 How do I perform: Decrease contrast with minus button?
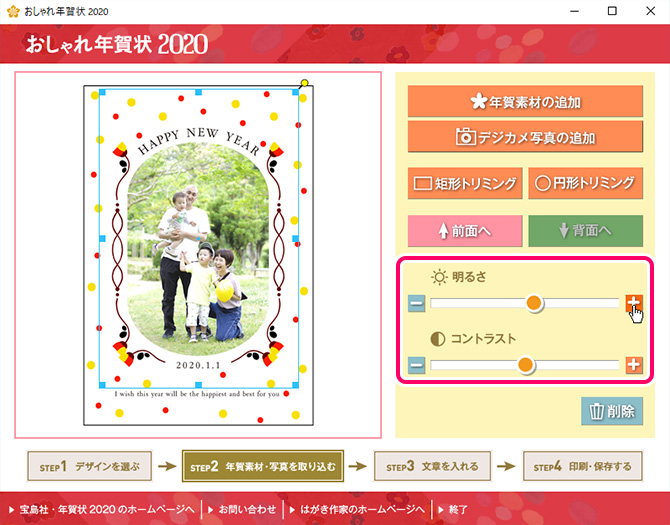coord(416,366)
